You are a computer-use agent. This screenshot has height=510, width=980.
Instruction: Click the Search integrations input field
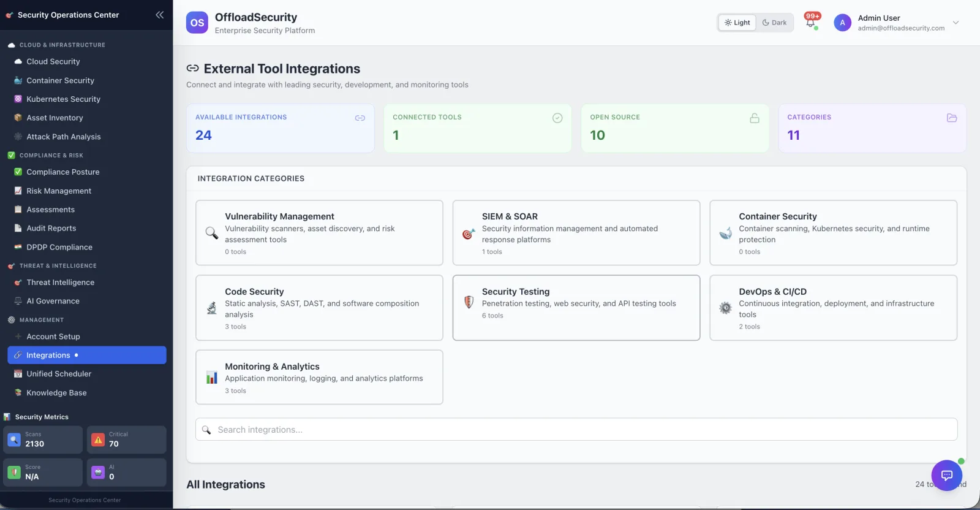576,429
